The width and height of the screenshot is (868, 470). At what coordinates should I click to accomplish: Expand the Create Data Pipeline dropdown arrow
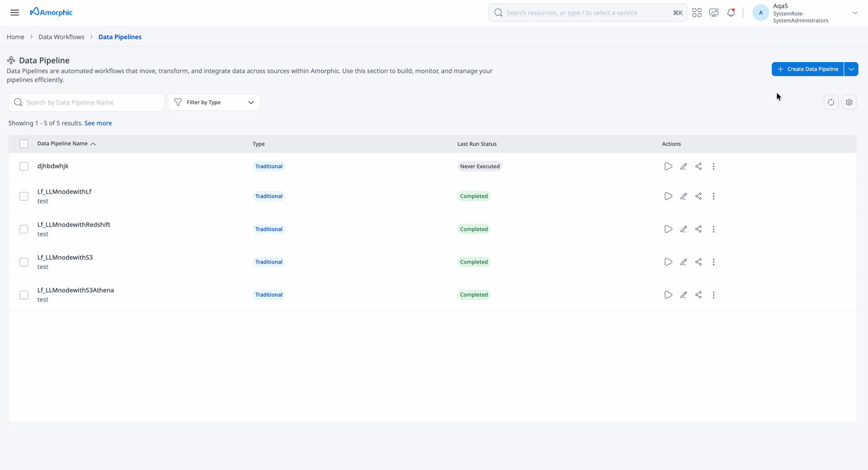click(x=851, y=69)
